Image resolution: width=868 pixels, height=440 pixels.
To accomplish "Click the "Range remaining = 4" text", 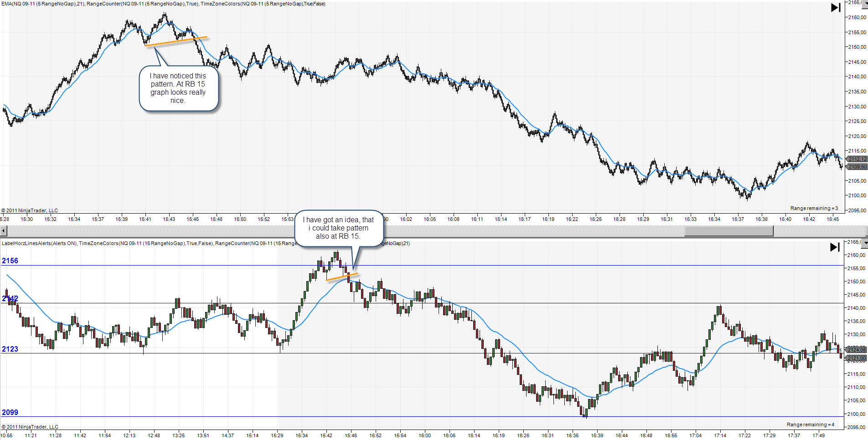I will coord(811,425).
